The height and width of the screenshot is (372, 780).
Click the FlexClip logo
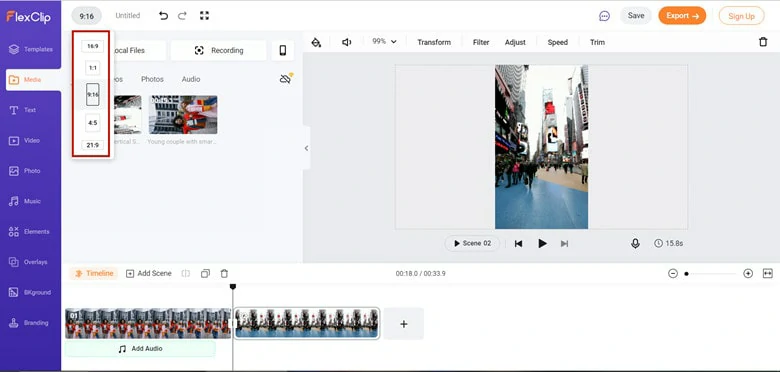point(28,16)
